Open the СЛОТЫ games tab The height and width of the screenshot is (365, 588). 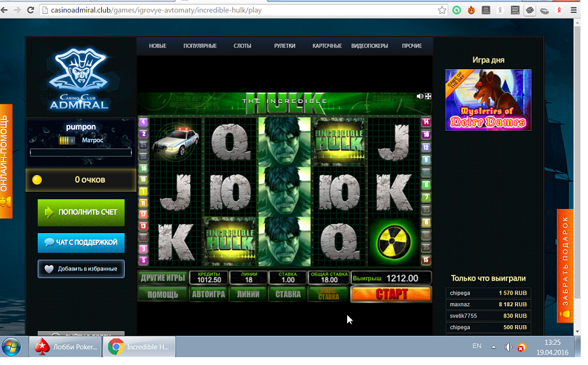coord(242,46)
